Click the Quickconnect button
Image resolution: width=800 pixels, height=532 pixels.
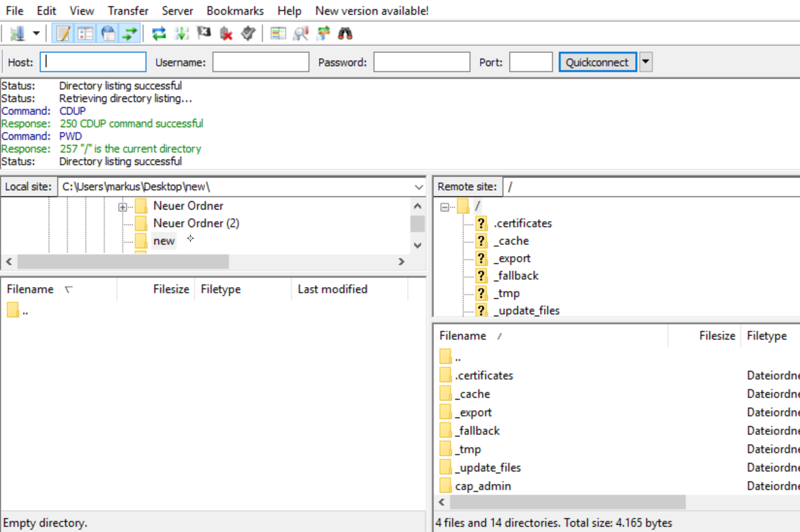[598, 62]
